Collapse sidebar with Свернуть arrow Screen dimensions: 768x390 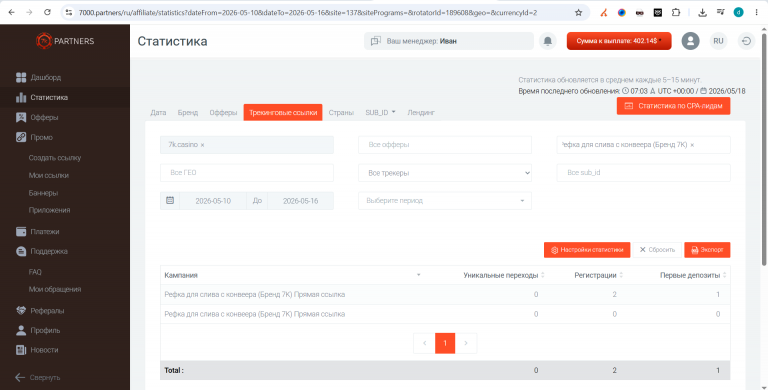38,377
